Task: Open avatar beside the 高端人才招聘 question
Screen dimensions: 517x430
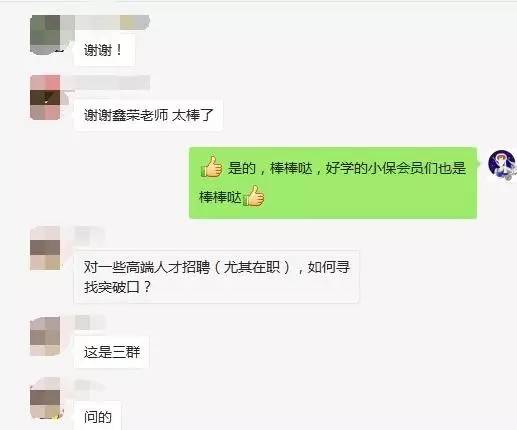Action: 45,248
